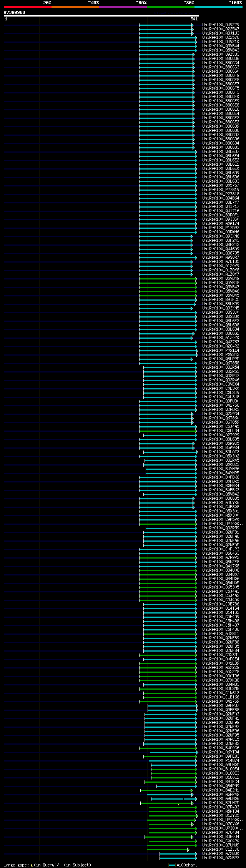246x868 pixels.
Task: Click the UniRef100_A7XBP7 label
Action: [221, 858]
